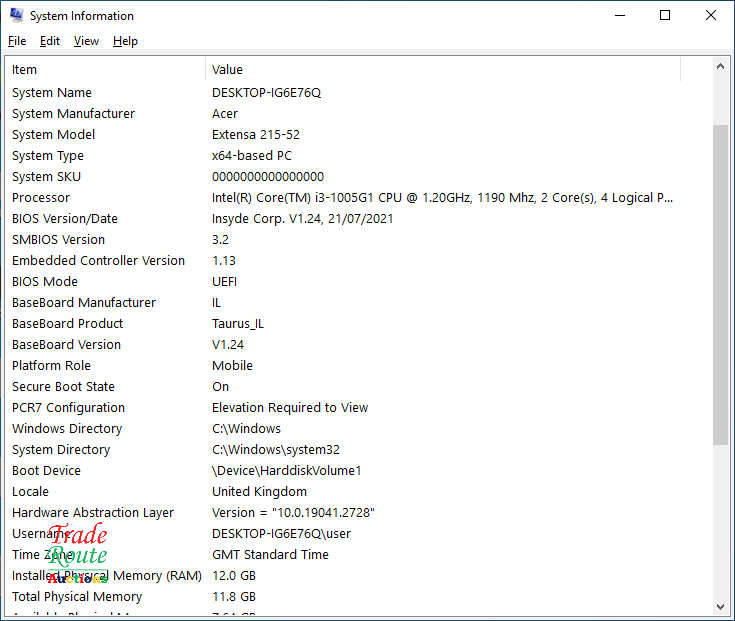Click the value C:\Windows
Screen dimensions: 735x621
tap(246, 429)
